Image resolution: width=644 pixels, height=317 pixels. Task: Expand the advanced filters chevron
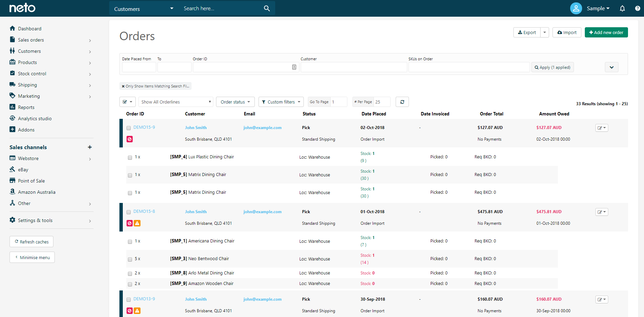click(x=612, y=67)
